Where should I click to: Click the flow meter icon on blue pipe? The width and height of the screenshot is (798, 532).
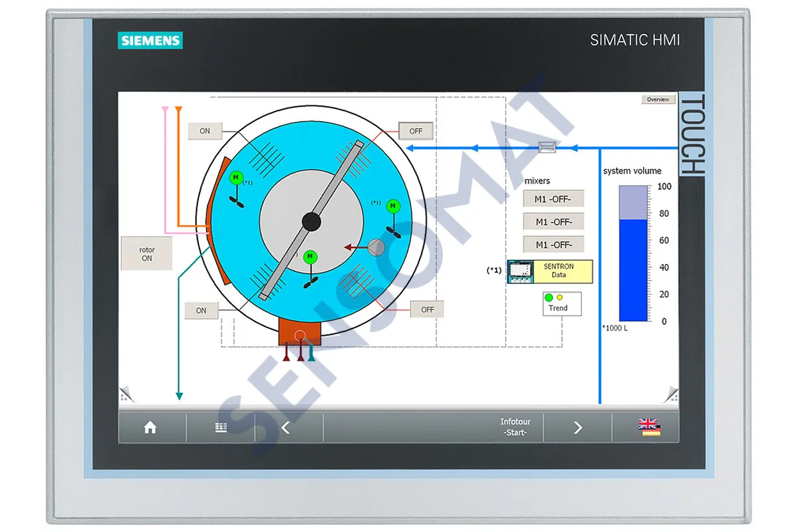point(547,147)
